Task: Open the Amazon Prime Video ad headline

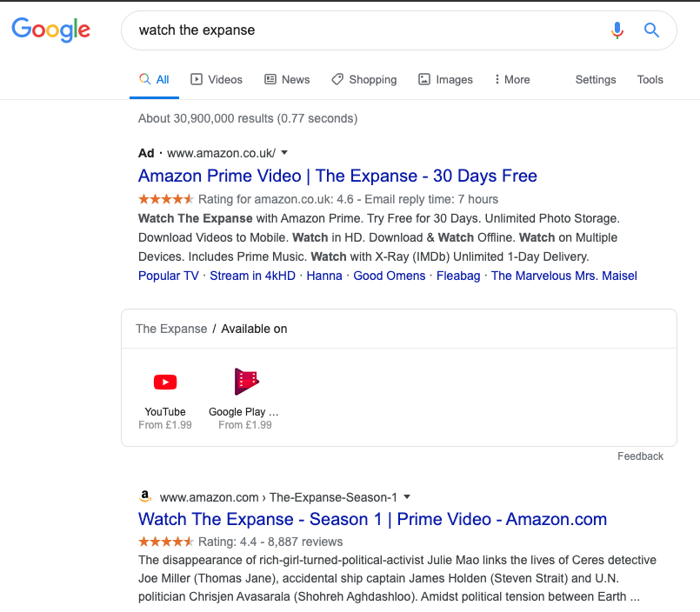Action: pyautogui.click(x=337, y=176)
